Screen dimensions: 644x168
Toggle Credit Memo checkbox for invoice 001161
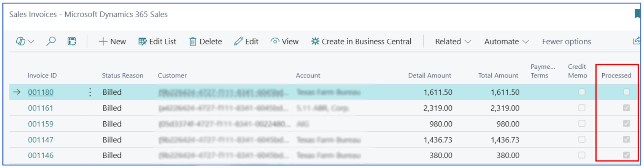click(582, 108)
